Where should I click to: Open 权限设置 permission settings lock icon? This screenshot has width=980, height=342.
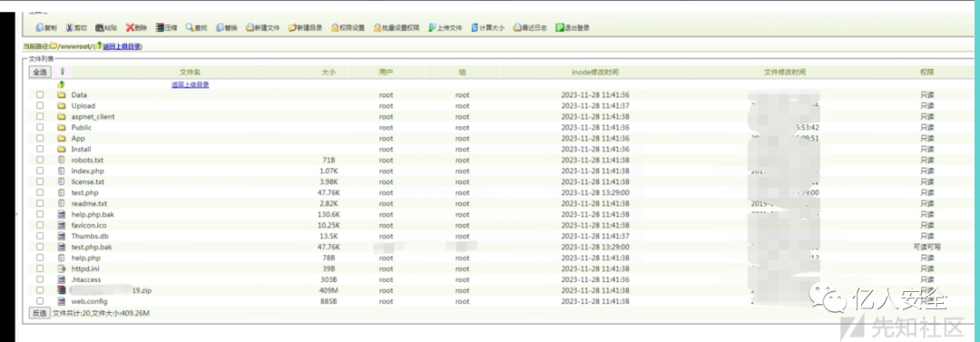pos(335,27)
